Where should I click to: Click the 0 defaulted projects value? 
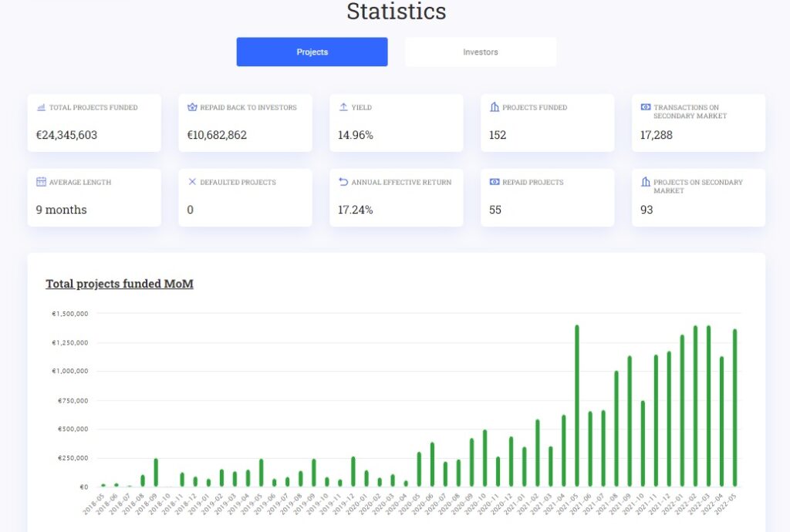click(x=190, y=210)
